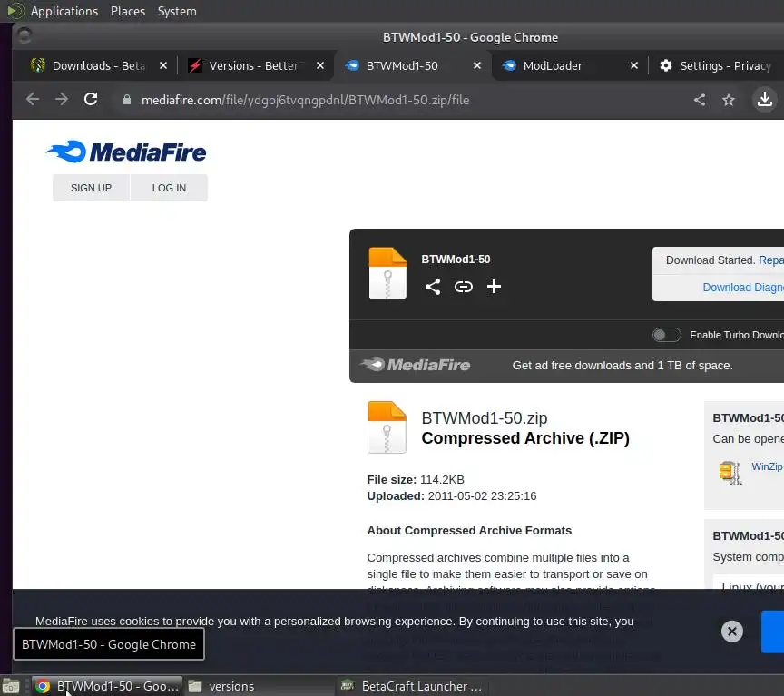
Task: Select Chrome BTWMod1-50 window in taskbar
Action: click(107, 687)
